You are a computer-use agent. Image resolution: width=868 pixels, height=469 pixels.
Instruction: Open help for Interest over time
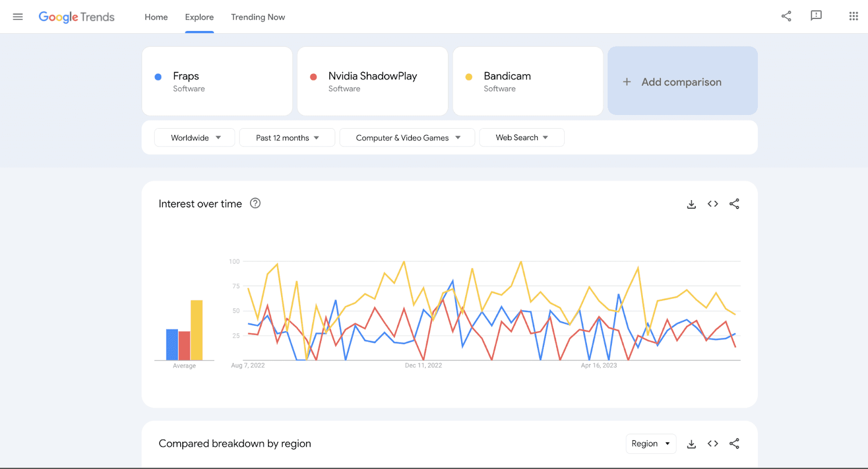point(255,204)
